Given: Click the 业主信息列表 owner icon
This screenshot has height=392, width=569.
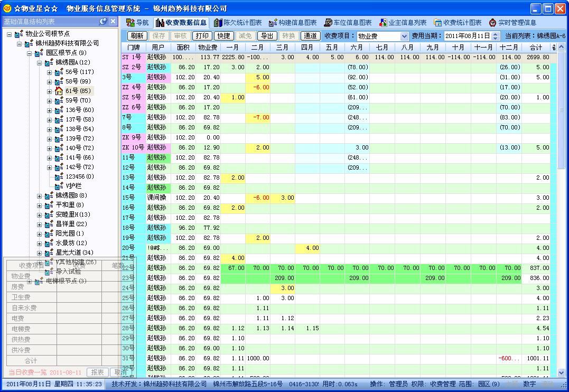Looking at the screenshot, I should [x=383, y=23].
